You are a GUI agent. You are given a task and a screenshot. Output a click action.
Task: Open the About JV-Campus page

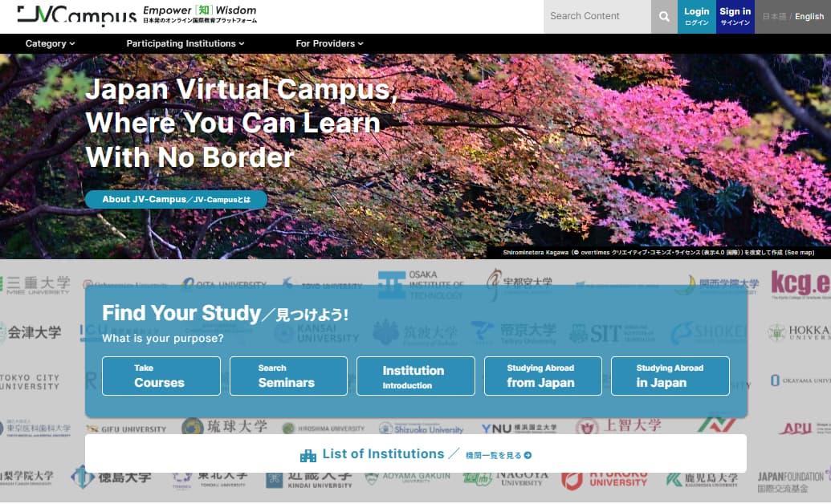176,199
